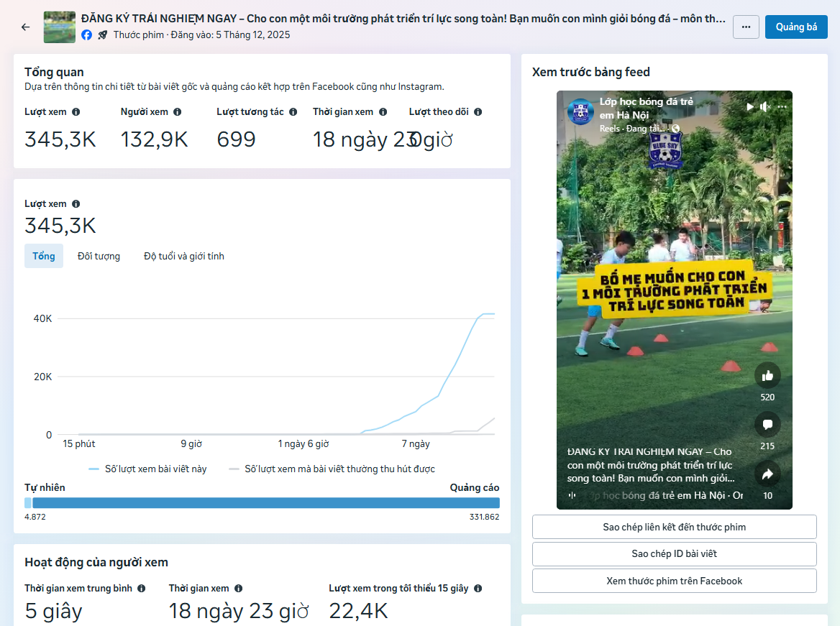The height and width of the screenshot is (626, 840).
Task: Click the yellow caption banner in the reel preview
Action: click(x=675, y=291)
